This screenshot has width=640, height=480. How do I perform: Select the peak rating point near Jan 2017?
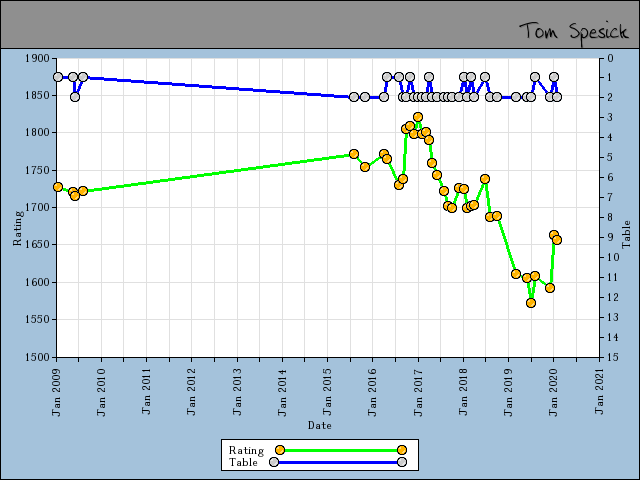(418, 117)
